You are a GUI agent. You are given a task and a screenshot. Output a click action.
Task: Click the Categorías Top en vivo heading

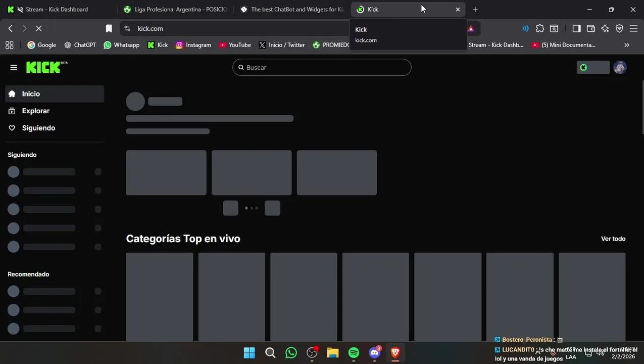click(183, 239)
